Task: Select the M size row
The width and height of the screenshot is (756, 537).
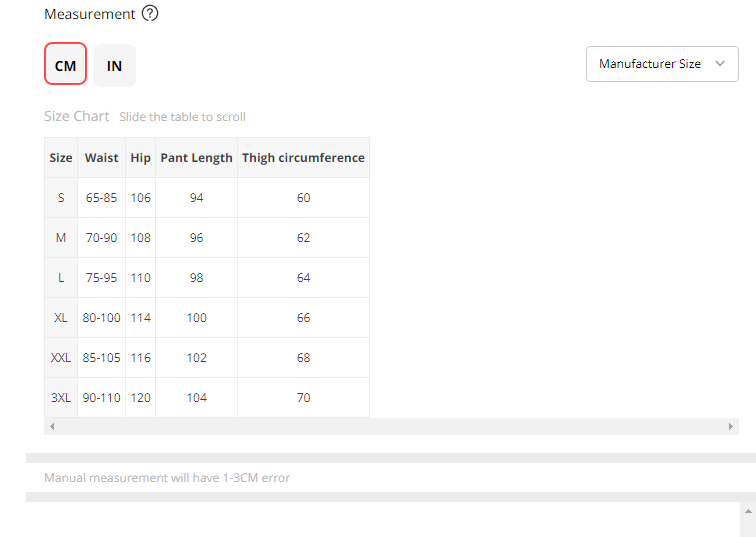Action: pos(61,238)
